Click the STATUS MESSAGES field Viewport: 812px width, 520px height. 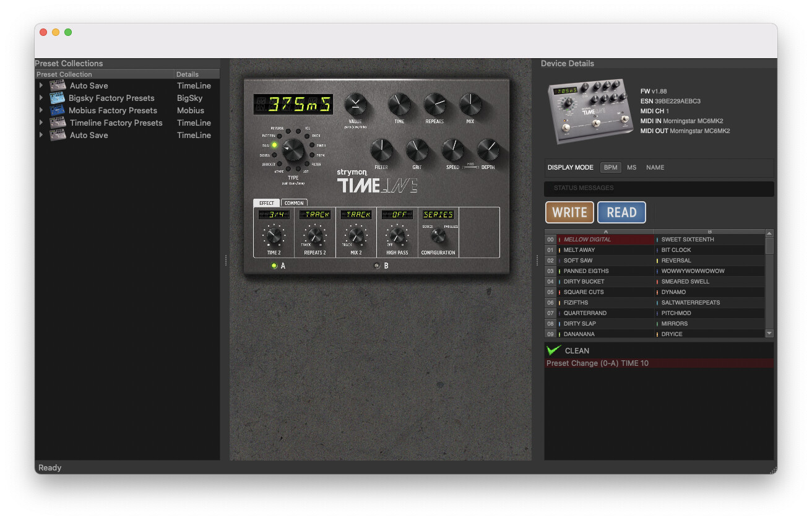click(x=659, y=188)
